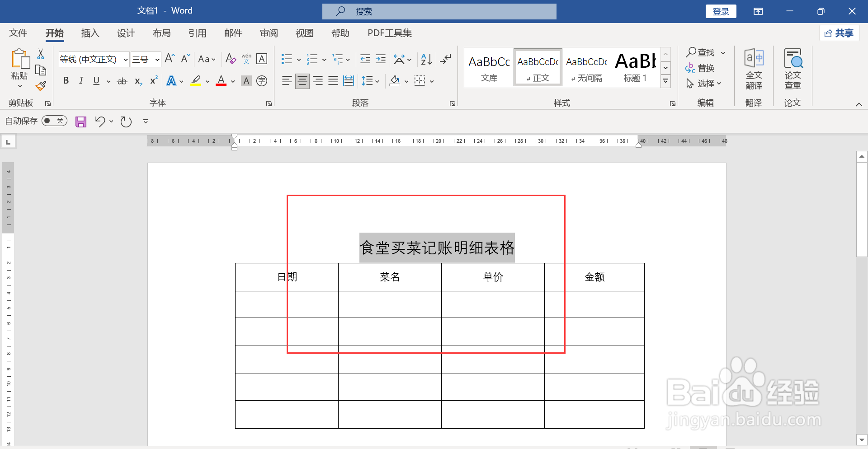This screenshot has width=868, height=449.
Task: Toggle center alignment
Action: coord(302,81)
